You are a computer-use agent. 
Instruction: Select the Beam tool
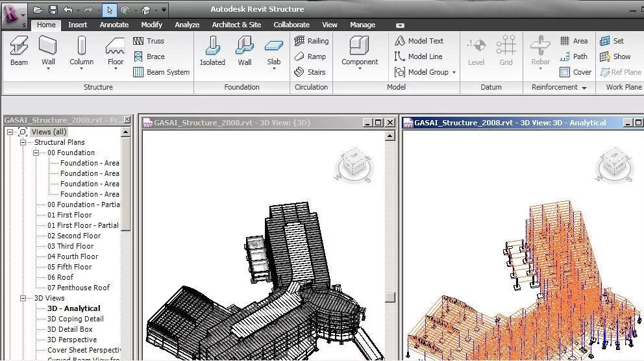pos(19,51)
